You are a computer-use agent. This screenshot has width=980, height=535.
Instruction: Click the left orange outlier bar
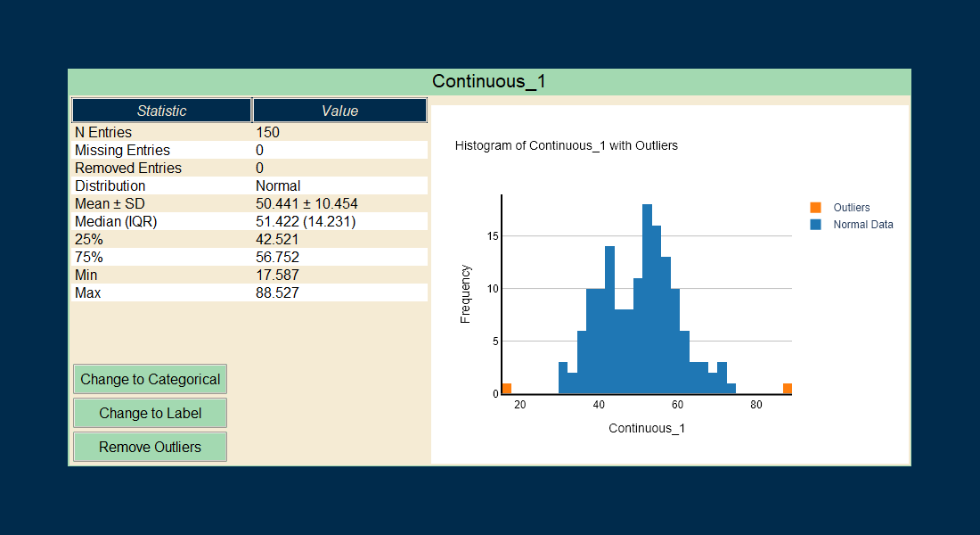pyautogui.click(x=506, y=389)
